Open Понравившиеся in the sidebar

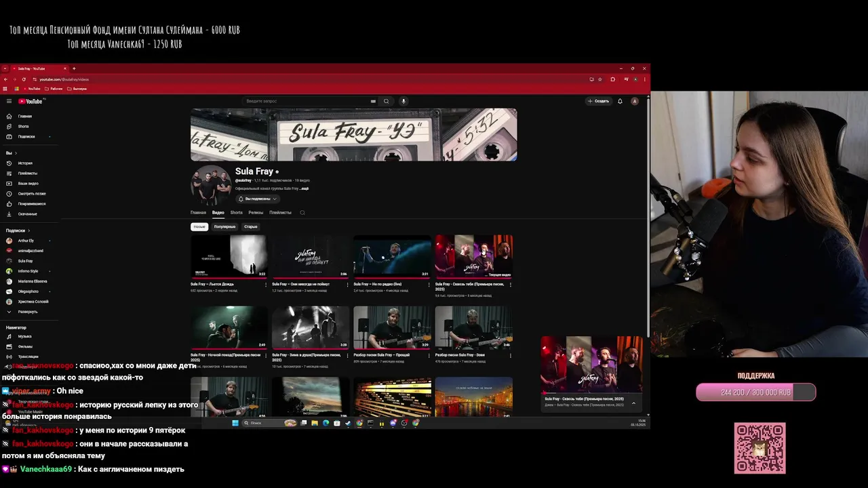pyautogui.click(x=32, y=204)
